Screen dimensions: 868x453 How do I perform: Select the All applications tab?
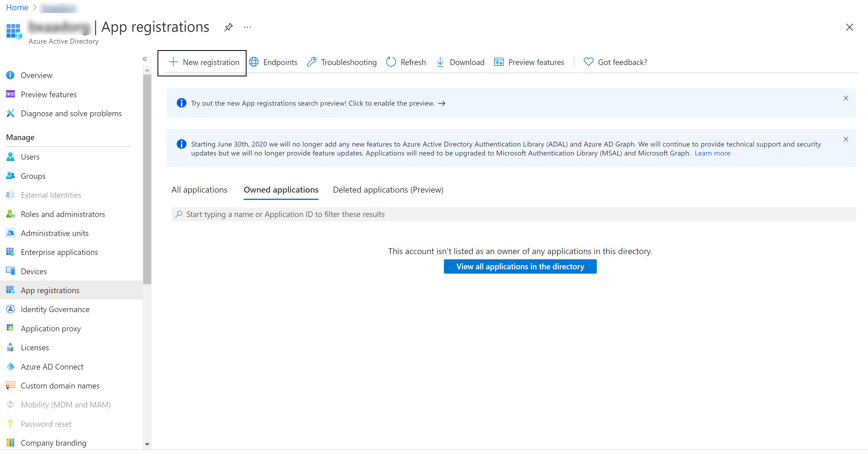[x=199, y=189]
